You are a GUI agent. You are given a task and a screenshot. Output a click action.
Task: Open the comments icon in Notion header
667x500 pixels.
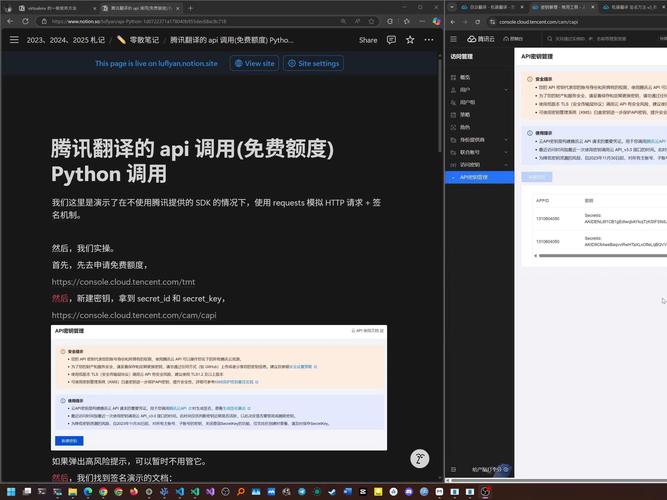pos(391,40)
